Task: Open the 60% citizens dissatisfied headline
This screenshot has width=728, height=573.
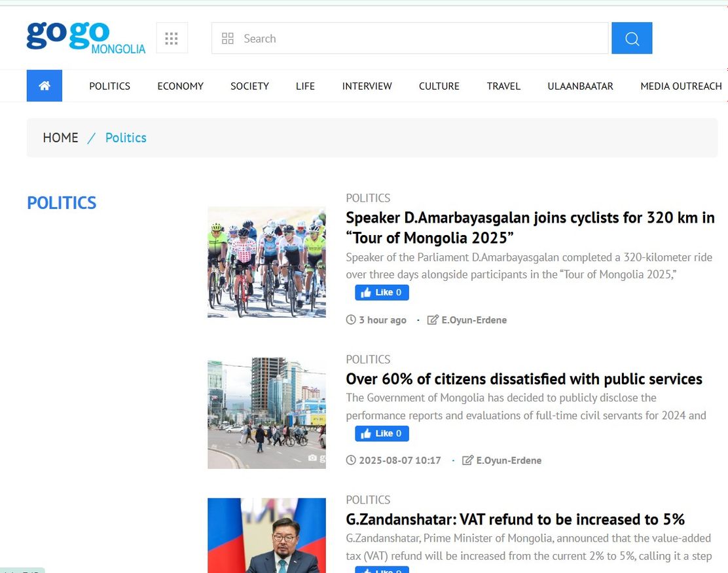Action: [x=524, y=379]
